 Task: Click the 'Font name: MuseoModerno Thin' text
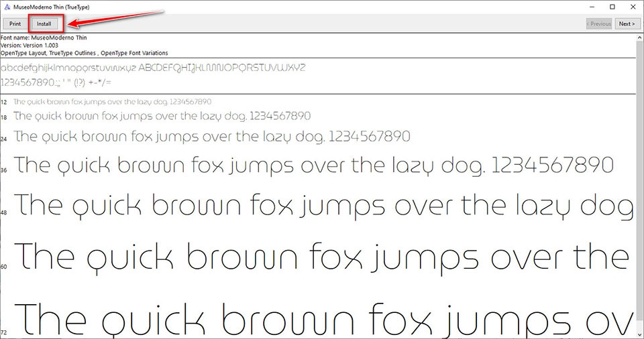(44, 38)
